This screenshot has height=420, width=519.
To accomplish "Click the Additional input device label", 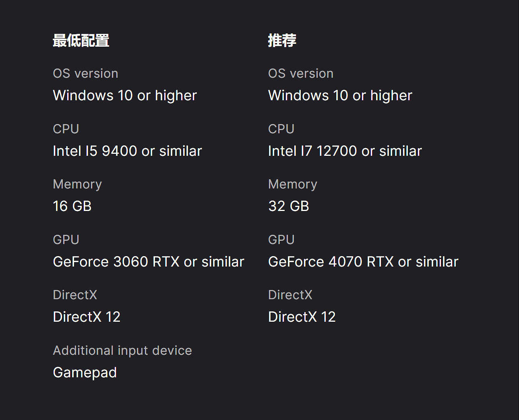I will pyautogui.click(x=122, y=350).
